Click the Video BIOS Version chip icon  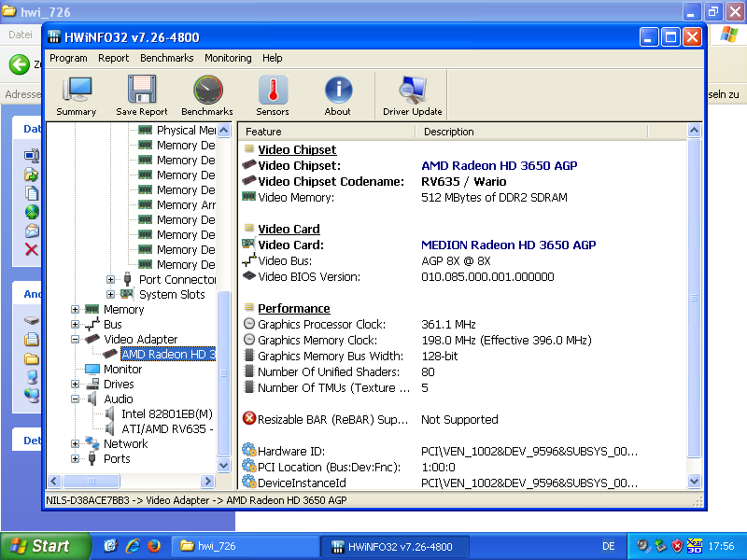tap(249, 275)
